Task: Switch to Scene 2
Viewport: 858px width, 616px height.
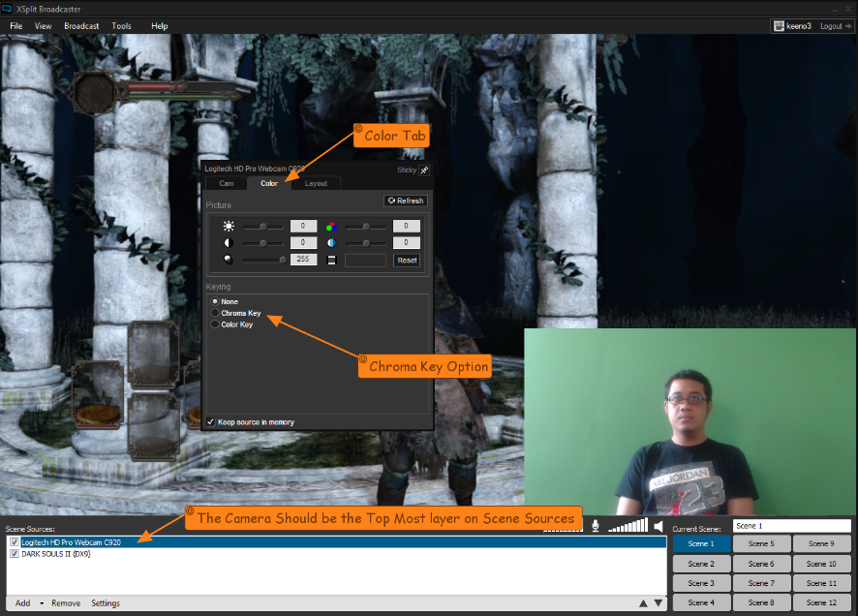Action: [x=701, y=564]
